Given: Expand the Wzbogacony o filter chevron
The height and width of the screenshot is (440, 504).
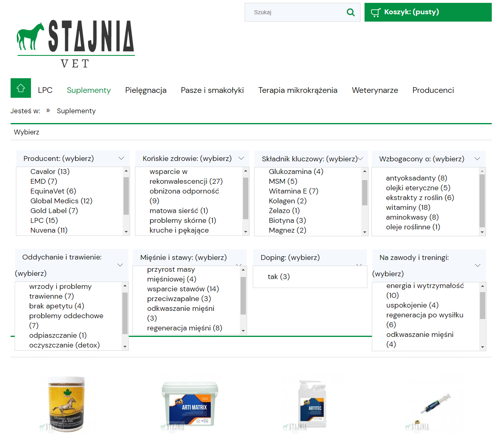Looking at the screenshot, I should tap(477, 158).
